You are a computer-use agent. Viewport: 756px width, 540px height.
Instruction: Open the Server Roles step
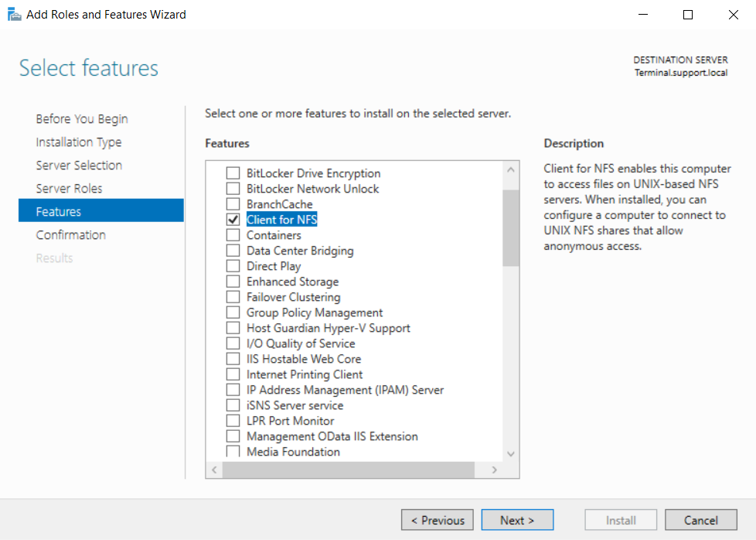tap(69, 189)
